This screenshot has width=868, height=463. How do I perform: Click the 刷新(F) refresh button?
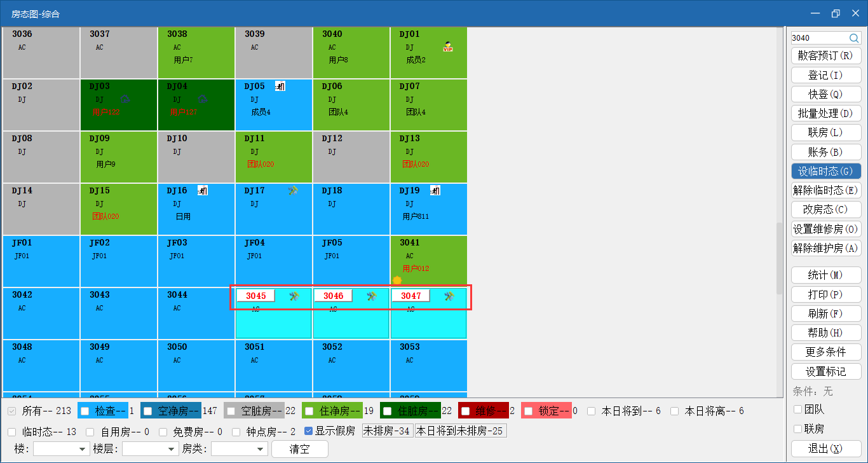pos(826,314)
